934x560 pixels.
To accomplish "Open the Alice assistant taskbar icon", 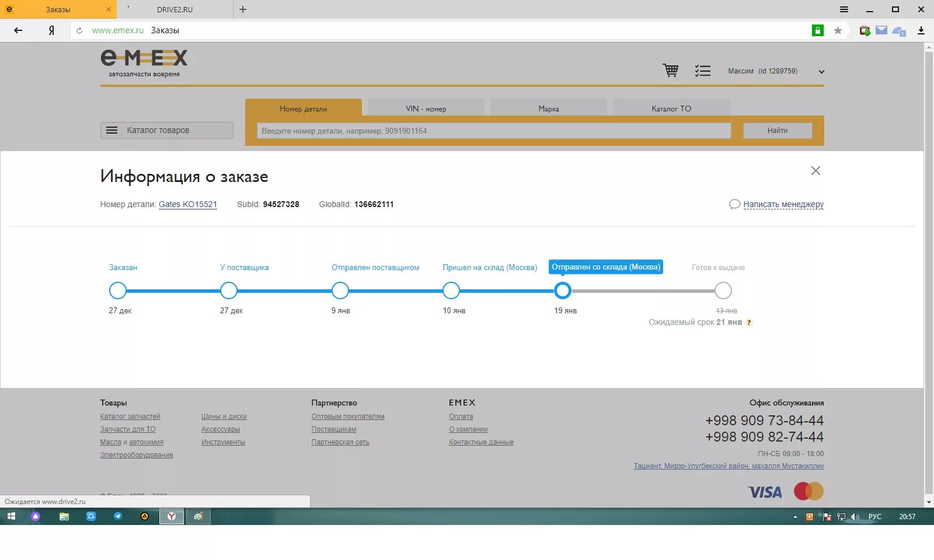I will pyautogui.click(x=36, y=516).
